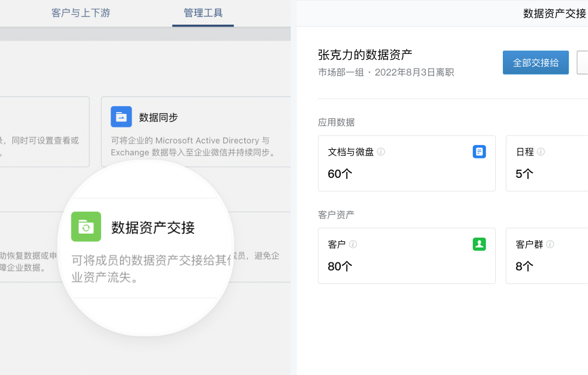Image resolution: width=588 pixels, height=375 pixels.
Task: Open the 文档与微盘 asset card
Action: coord(406,163)
